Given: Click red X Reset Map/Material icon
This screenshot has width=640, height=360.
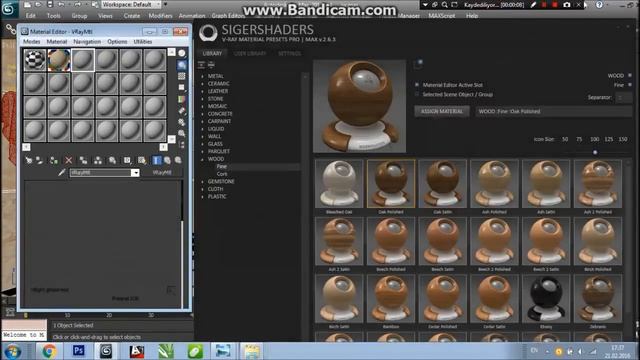Looking at the screenshot, I should coord(69,160).
